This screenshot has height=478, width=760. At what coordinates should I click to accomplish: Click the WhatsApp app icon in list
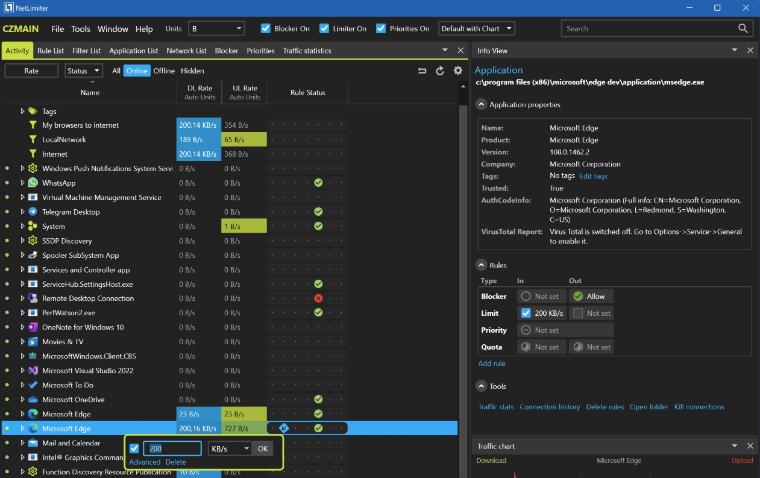pos(33,183)
